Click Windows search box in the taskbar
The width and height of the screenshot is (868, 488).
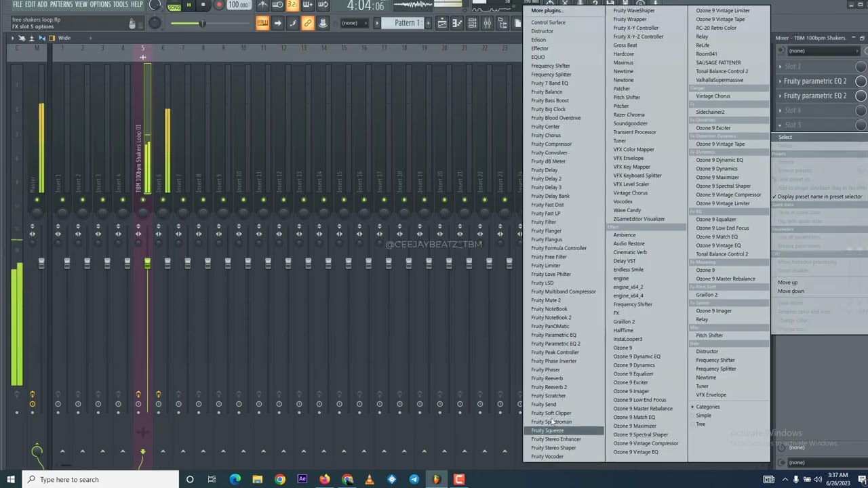point(102,479)
